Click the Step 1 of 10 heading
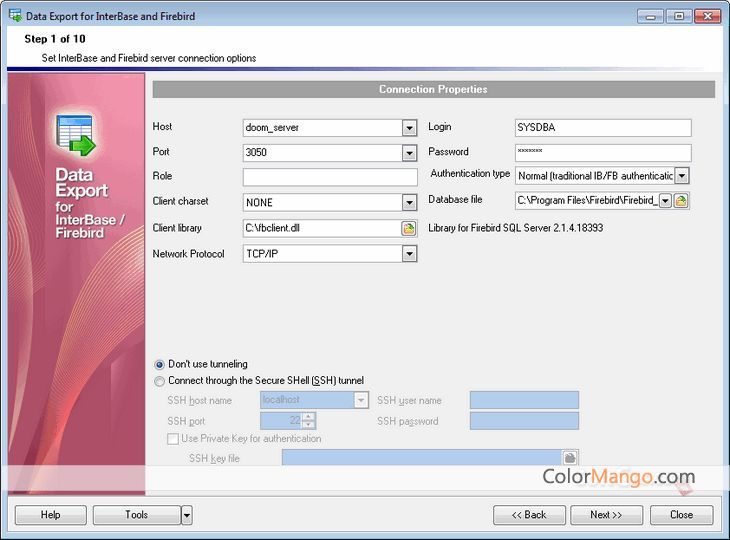Image resolution: width=730 pixels, height=540 pixels. pyautogui.click(x=55, y=39)
